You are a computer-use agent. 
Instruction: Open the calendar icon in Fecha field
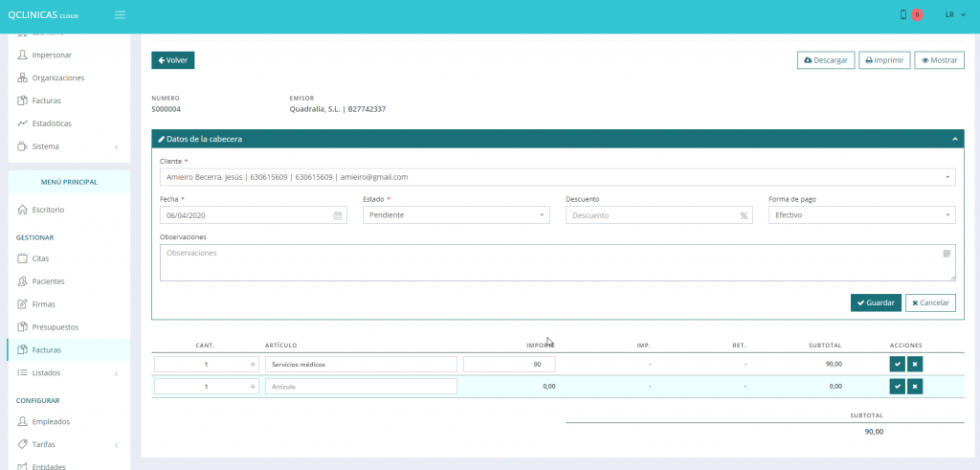pyautogui.click(x=338, y=215)
